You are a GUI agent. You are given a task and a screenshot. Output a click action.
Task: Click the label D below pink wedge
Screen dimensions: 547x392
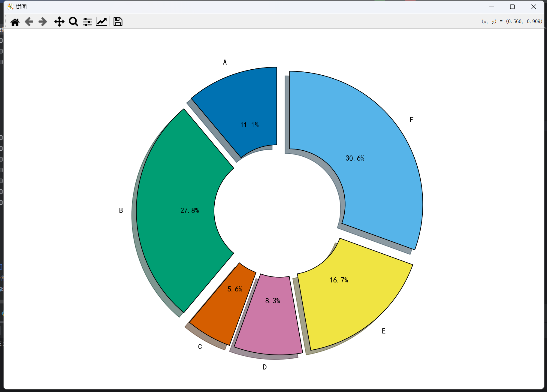pyautogui.click(x=265, y=367)
